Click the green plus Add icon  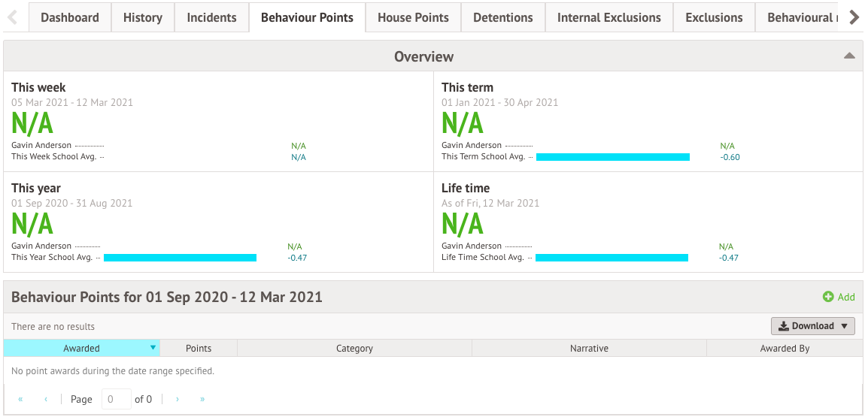[x=828, y=297]
